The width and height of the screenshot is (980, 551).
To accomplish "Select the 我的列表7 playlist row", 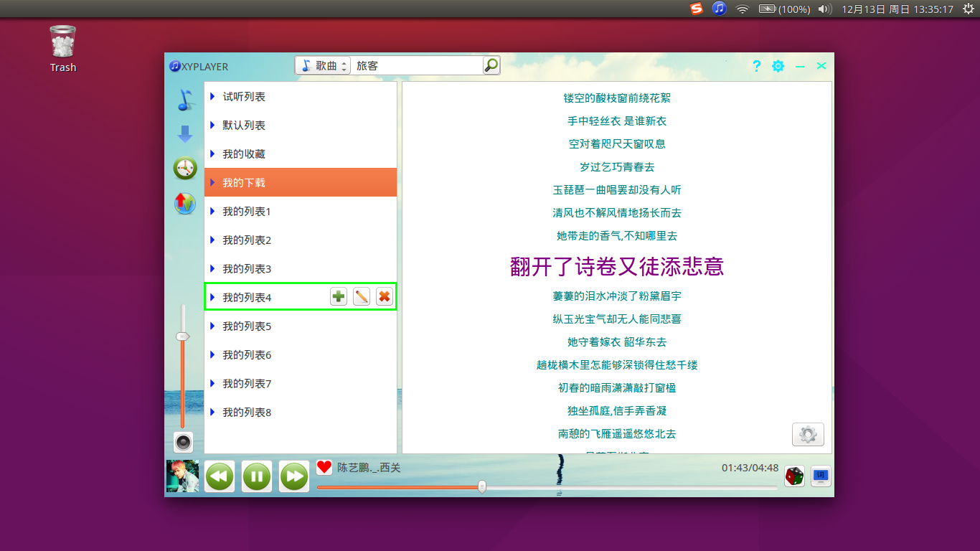I will pos(301,383).
